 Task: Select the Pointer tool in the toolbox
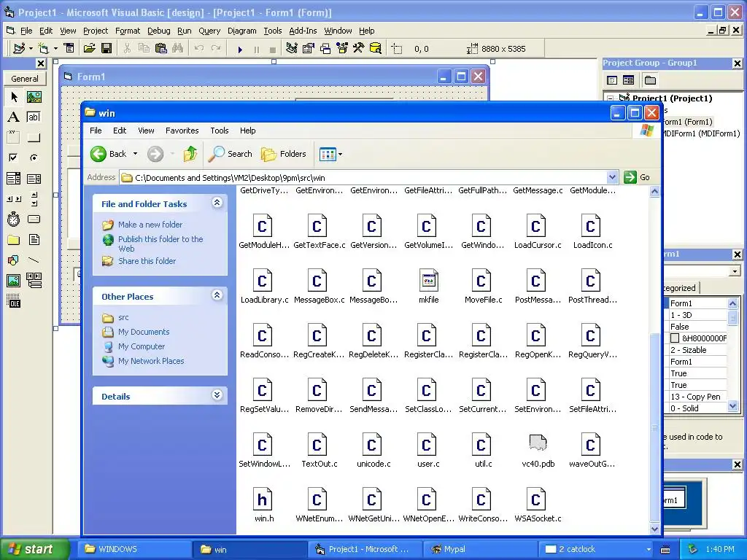pos(14,97)
